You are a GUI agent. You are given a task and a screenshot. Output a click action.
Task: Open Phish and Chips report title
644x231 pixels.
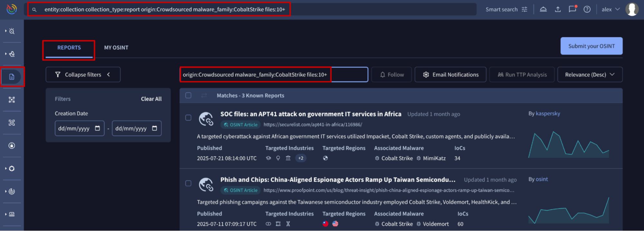tap(338, 180)
